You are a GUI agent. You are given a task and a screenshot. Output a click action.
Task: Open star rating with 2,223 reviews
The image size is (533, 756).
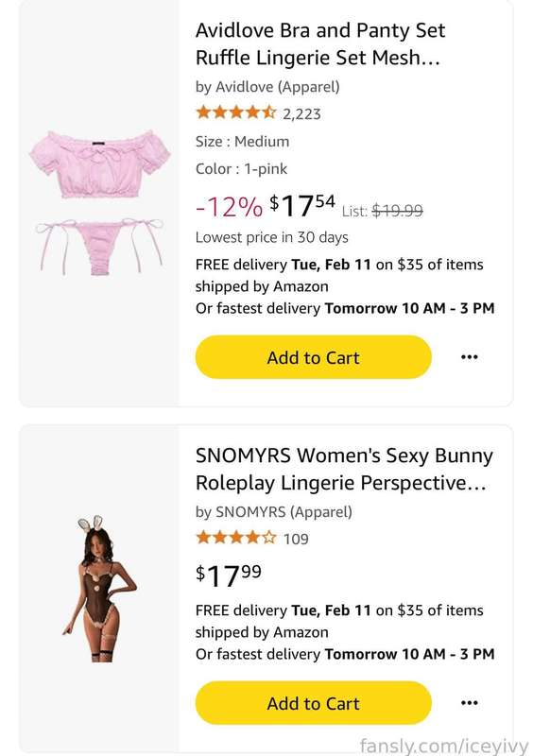click(236, 113)
